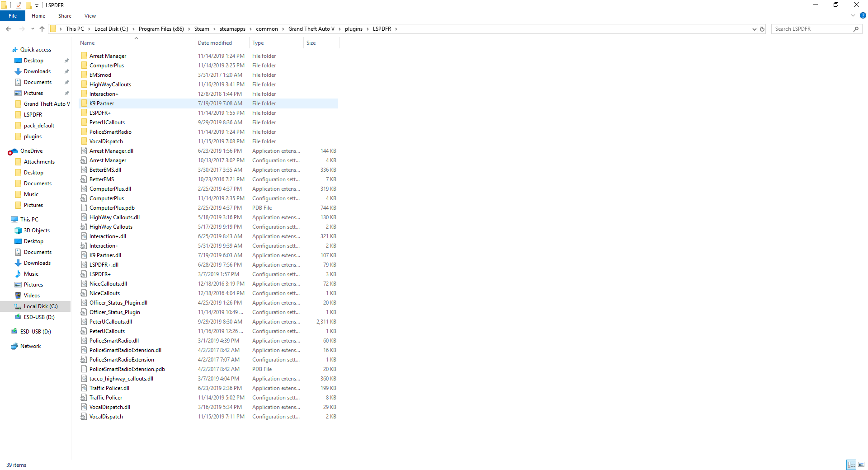Navigate to Grand Theft Auto V breadcrumb
Image resolution: width=868 pixels, height=470 pixels.
[x=311, y=29]
